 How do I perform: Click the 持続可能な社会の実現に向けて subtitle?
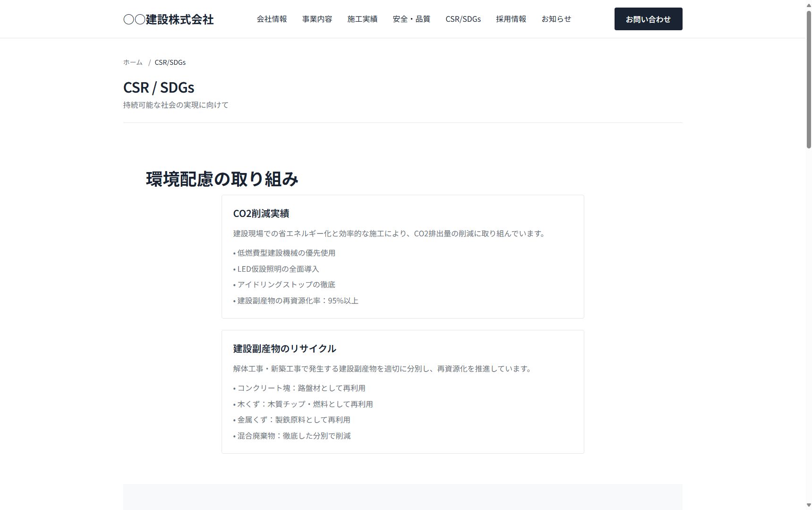pyautogui.click(x=175, y=104)
